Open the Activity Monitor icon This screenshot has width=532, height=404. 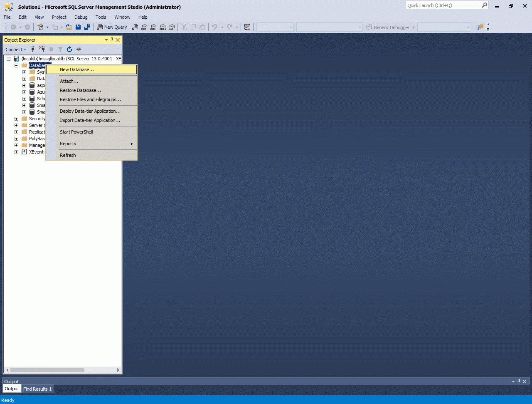[247, 27]
